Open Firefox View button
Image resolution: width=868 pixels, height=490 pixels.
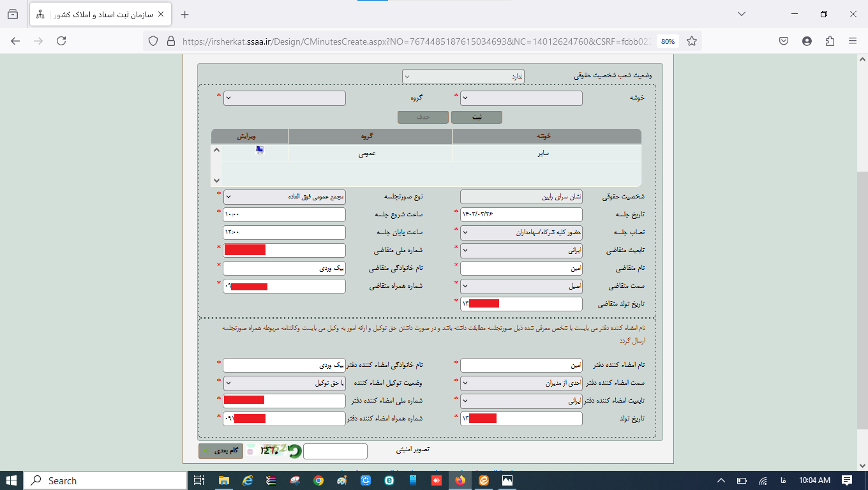(13, 14)
